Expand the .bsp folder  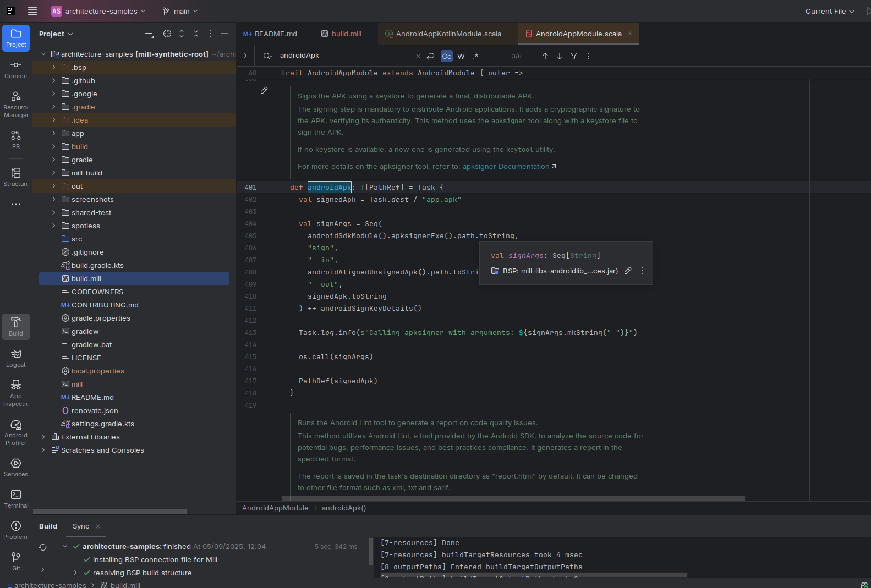[x=54, y=67]
